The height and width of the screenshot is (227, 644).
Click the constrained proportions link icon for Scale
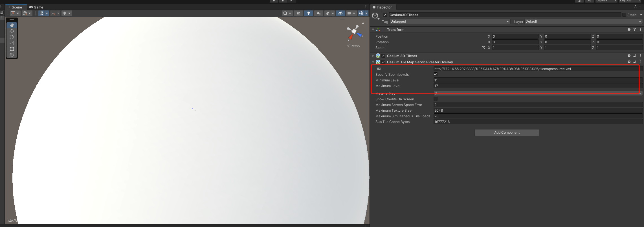coord(483,47)
